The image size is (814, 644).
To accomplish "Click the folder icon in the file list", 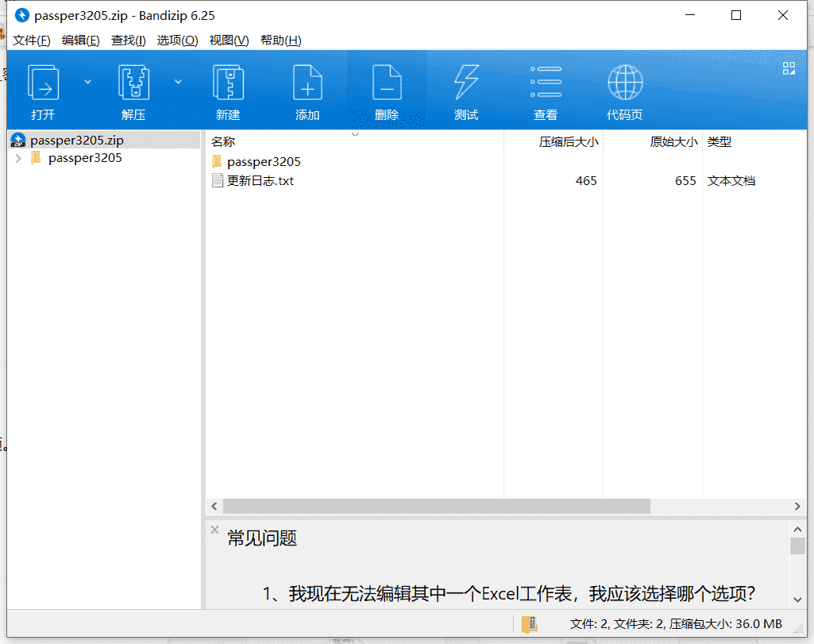I will pos(217,161).
